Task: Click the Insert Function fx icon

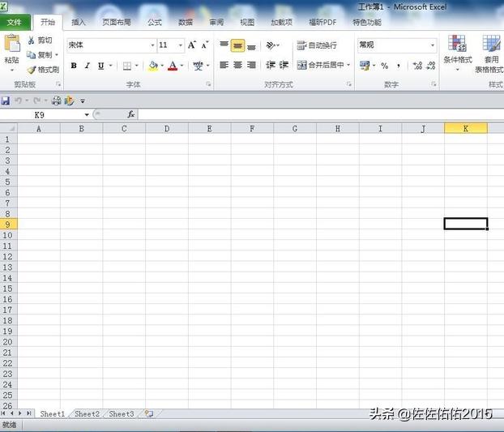Action: pos(130,115)
